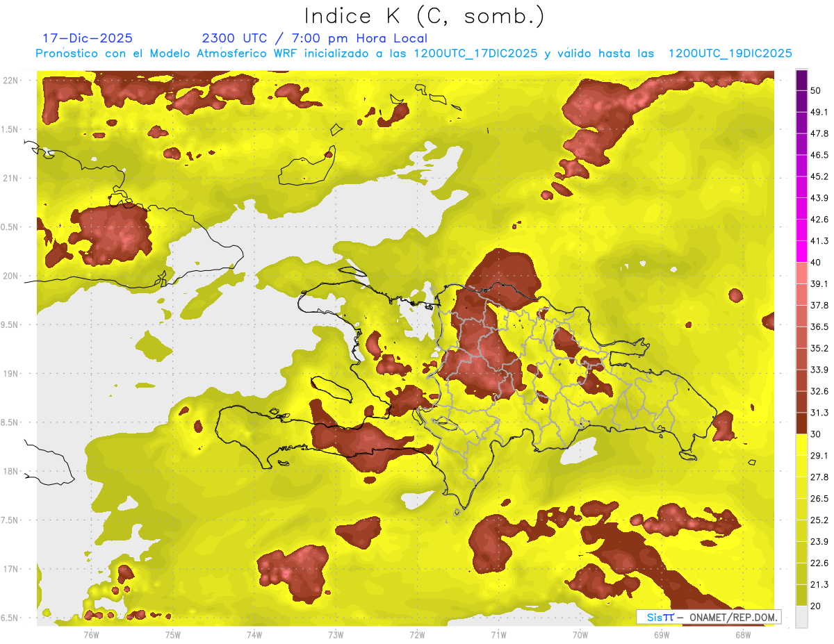Click the '20' color scale value
The width and height of the screenshot is (834, 644).
coord(816,606)
